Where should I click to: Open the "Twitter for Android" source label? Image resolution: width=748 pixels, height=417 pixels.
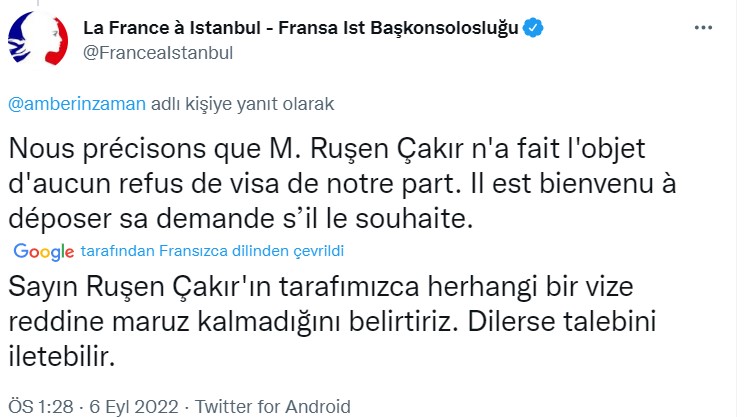[272, 406]
